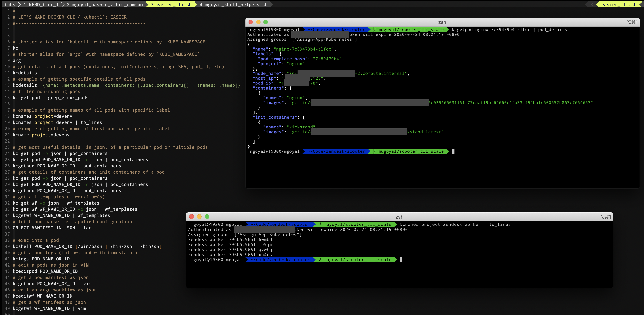Click line number 24 in the editor gutter

[7, 153]
